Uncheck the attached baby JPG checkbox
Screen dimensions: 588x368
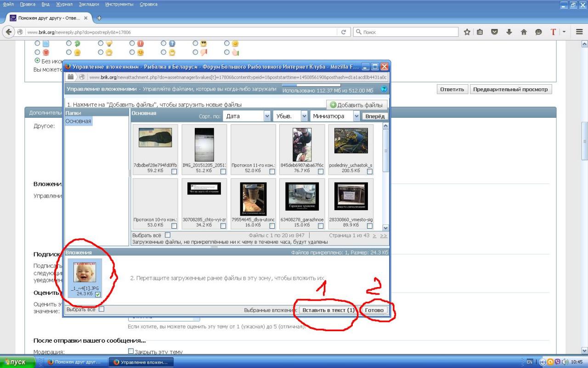[98, 294]
